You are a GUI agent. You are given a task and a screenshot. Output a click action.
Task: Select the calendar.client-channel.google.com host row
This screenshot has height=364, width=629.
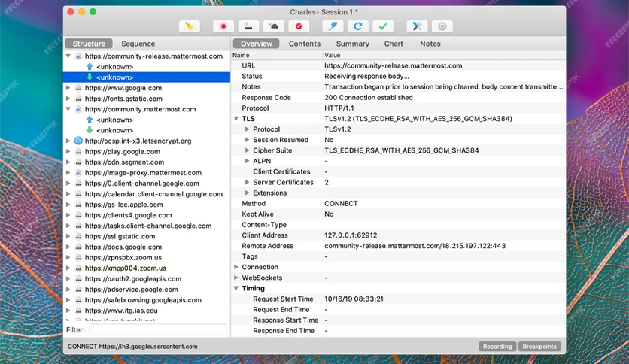tap(147, 194)
